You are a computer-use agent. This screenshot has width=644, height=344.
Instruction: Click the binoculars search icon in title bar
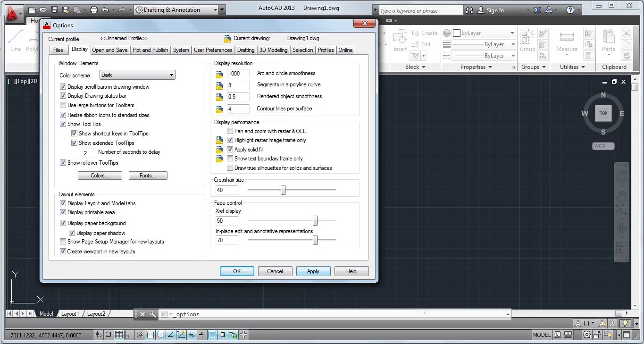469,10
